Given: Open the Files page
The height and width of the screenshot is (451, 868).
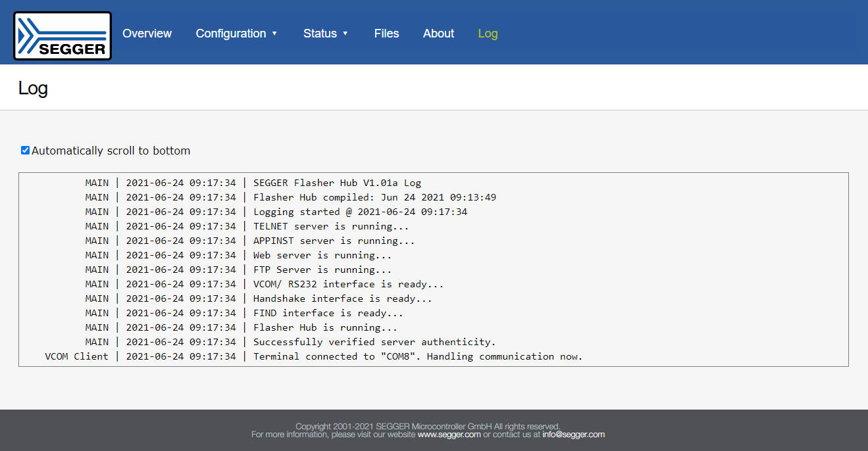Looking at the screenshot, I should click(386, 33).
